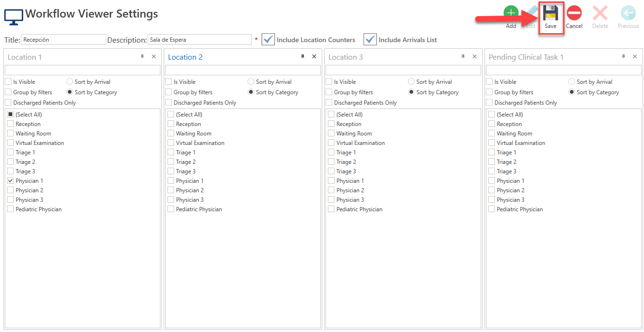Viewport: 644px width, 332px height.
Task: Check Is Visible in Pending Clinical Task 1
Action: (489, 81)
